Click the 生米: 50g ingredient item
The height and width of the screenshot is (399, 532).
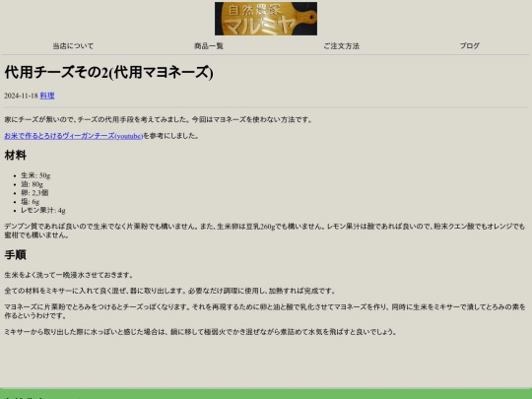click(x=35, y=175)
